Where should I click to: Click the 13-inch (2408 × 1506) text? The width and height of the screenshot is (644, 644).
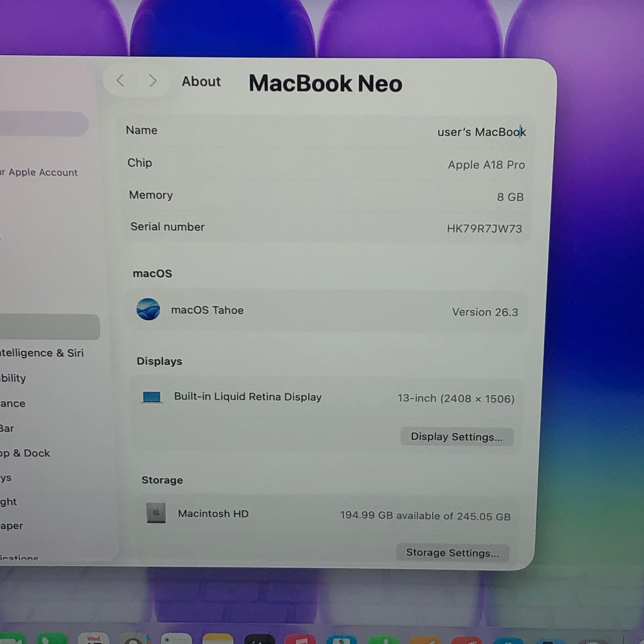456,398
